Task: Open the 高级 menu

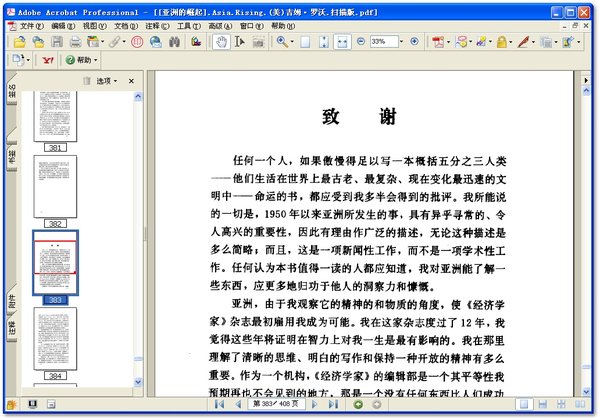Action: [x=216, y=23]
